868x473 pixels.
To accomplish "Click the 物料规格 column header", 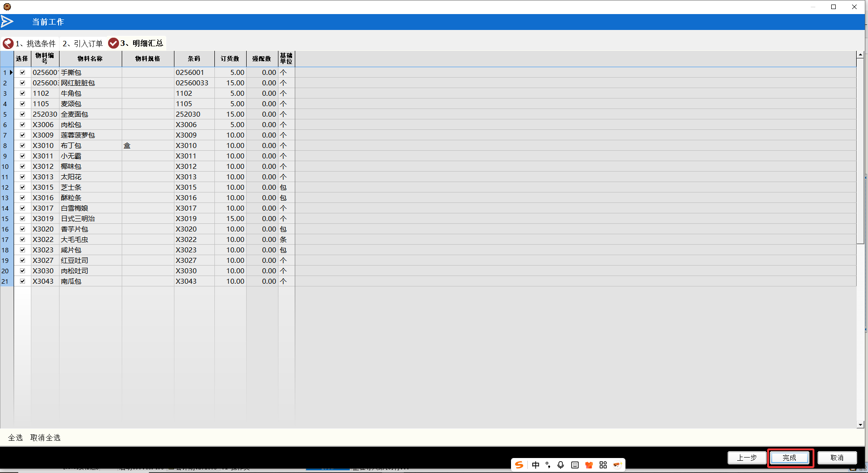I will click(x=148, y=59).
